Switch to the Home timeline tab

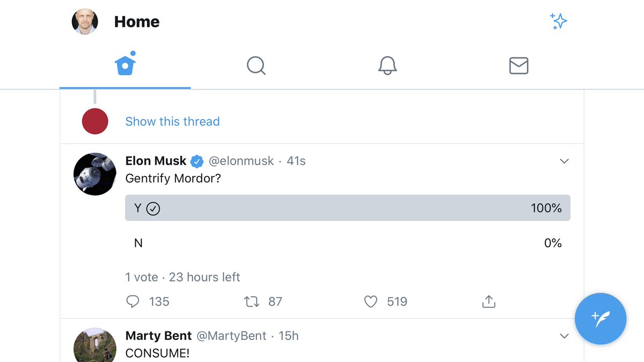tap(125, 66)
